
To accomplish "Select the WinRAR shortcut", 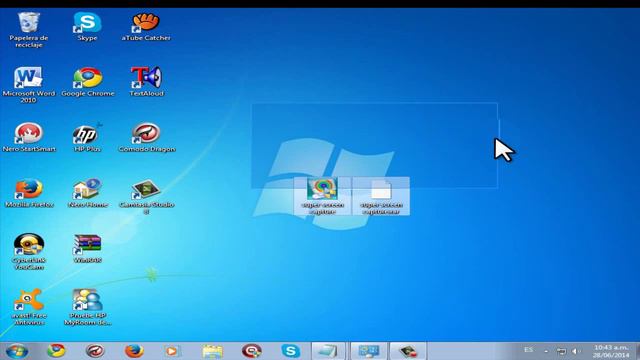I will (x=87, y=248).
